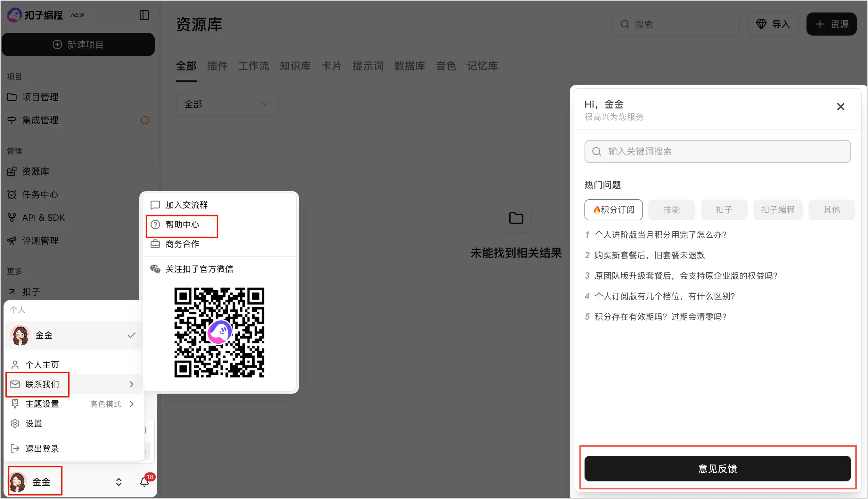Expand the 联系我们 chevron arrow
Viewport: 868px width, 499px height.
[132, 384]
